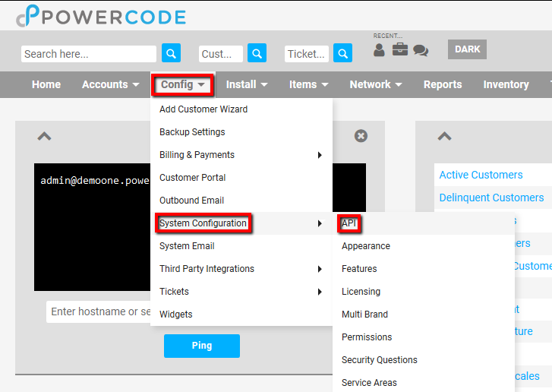
Task: Choose Features from the submenu
Action: [424, 269]
